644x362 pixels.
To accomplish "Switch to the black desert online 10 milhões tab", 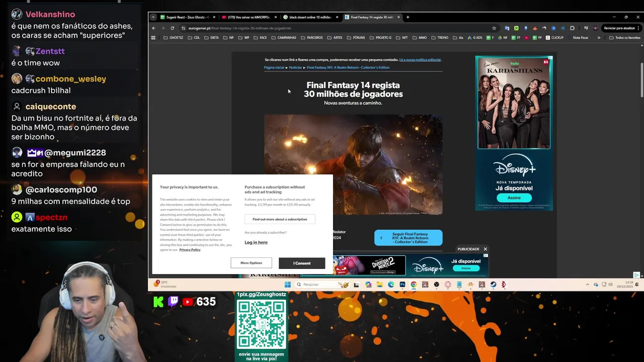I will [310, 17].
